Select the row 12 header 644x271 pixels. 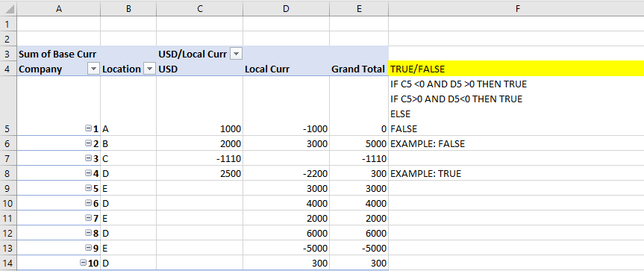click(x=8, y=232)
